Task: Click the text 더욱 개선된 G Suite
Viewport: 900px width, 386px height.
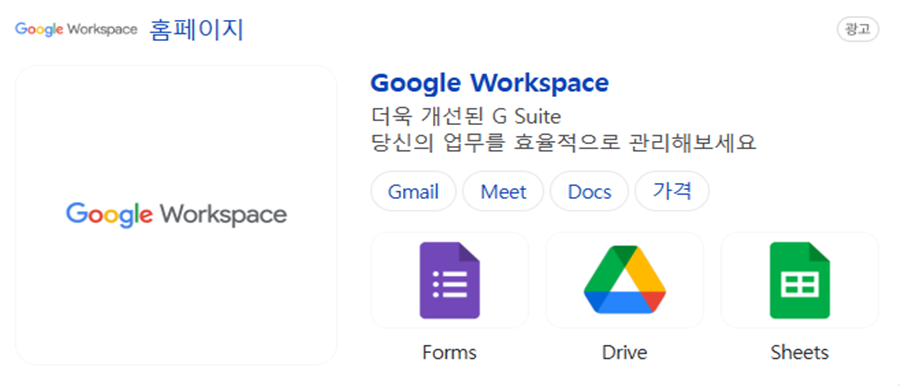Action: [x=466, y=117]
